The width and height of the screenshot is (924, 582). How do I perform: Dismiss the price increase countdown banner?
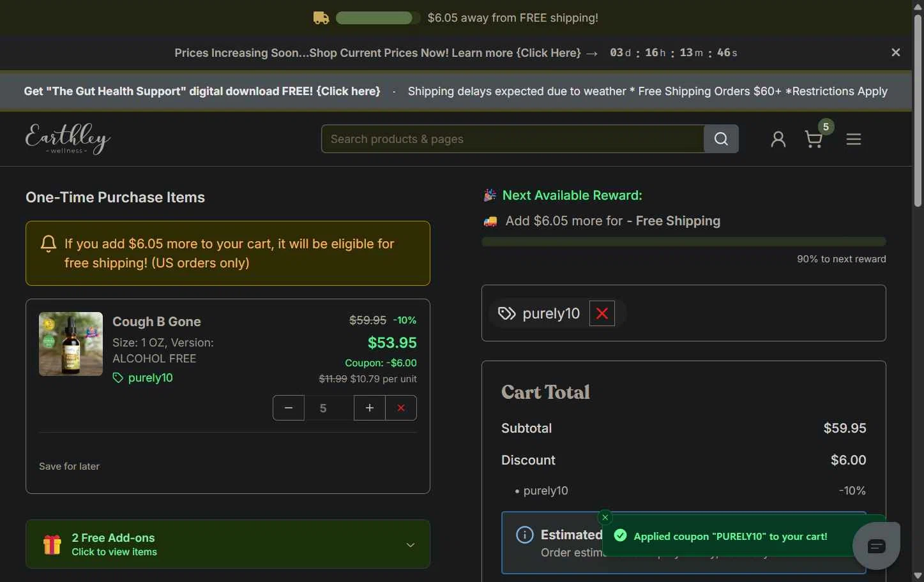[x=896, y=52]
